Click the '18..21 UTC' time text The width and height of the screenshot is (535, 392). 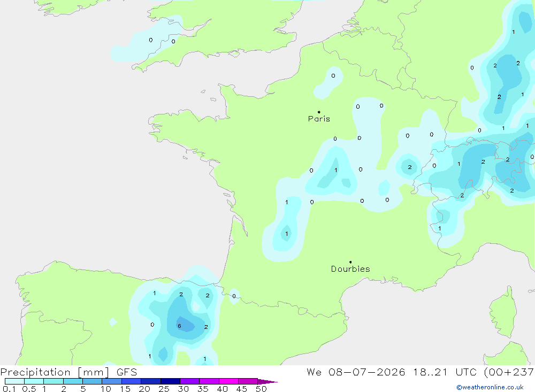pyautogui.click(x=446, y=372)
